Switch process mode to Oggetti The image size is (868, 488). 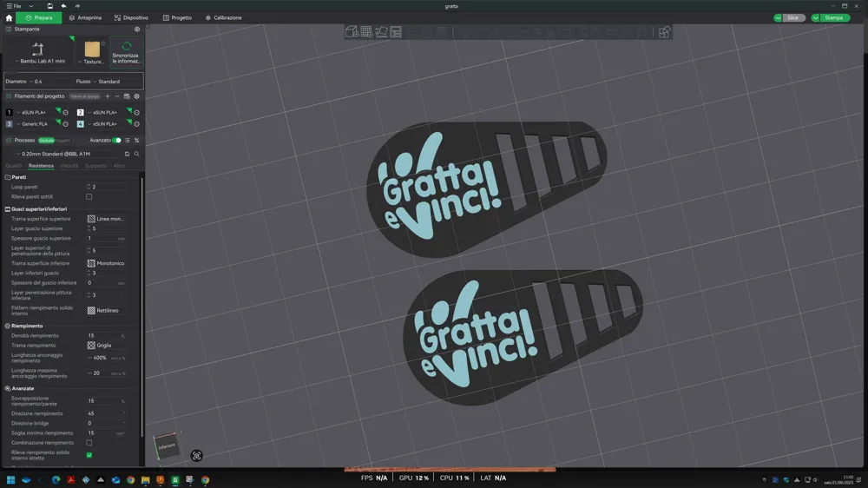pos(62,141)
